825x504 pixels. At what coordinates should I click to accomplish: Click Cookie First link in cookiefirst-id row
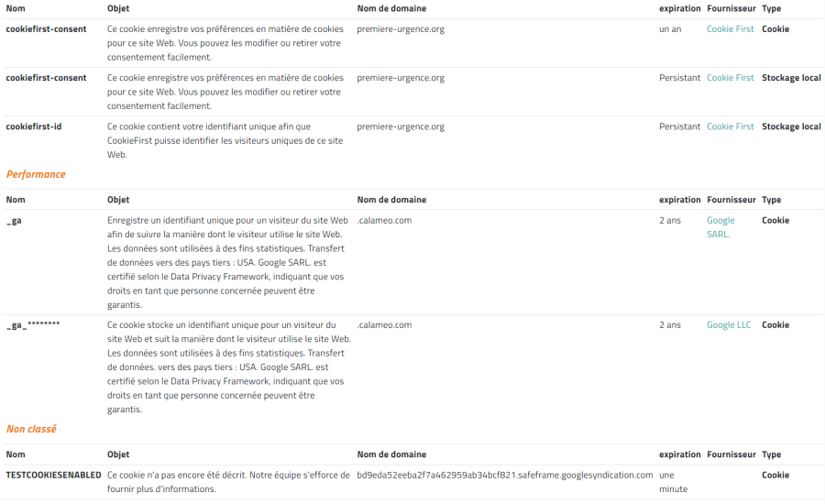tap(730, 126)
